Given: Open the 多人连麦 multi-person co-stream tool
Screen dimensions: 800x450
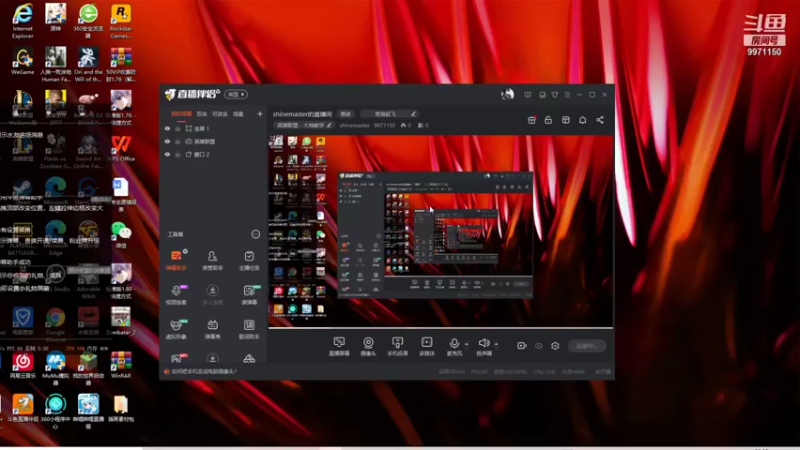Looking at the screenshot, I should [x=212, y=294].
